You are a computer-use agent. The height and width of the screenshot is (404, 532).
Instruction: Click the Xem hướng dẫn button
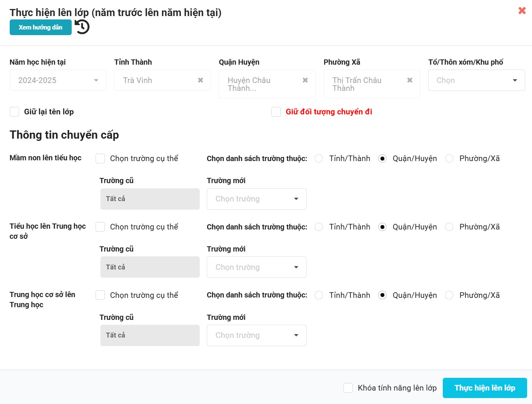pos(41,27)
